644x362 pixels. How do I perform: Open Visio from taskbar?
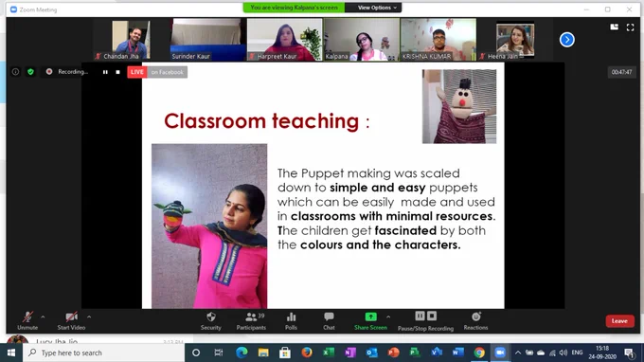(x=437, y=353)
